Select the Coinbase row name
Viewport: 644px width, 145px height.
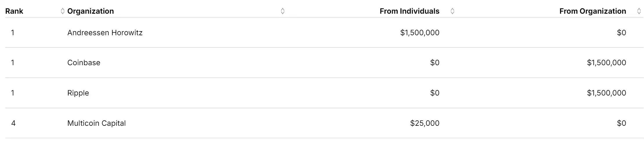pos(84,63)
